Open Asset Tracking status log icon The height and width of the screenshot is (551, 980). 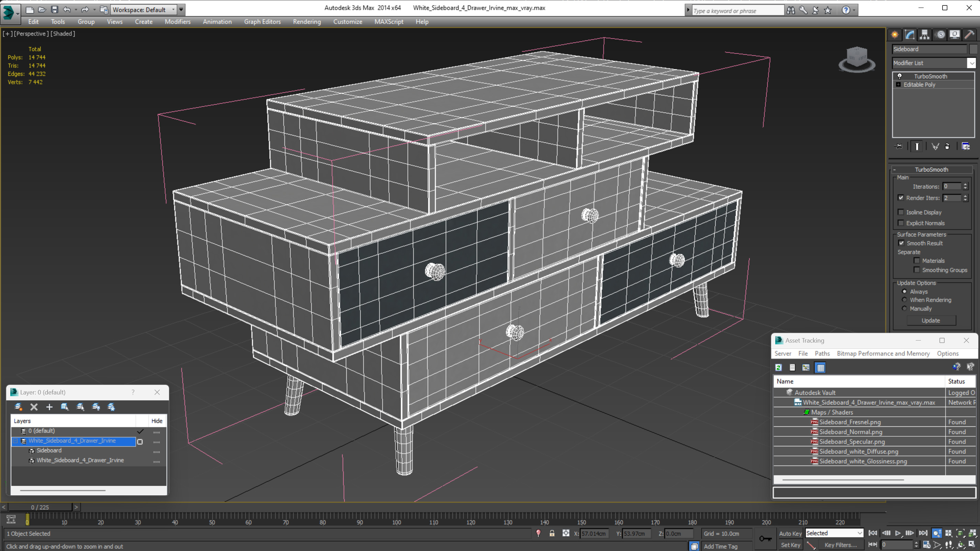pos(792,367)
